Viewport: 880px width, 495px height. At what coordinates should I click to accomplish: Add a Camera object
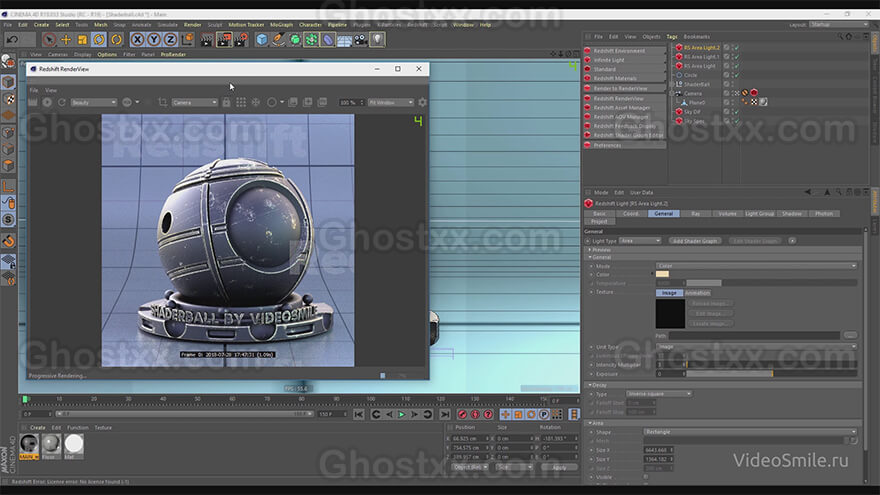(361, 39)
